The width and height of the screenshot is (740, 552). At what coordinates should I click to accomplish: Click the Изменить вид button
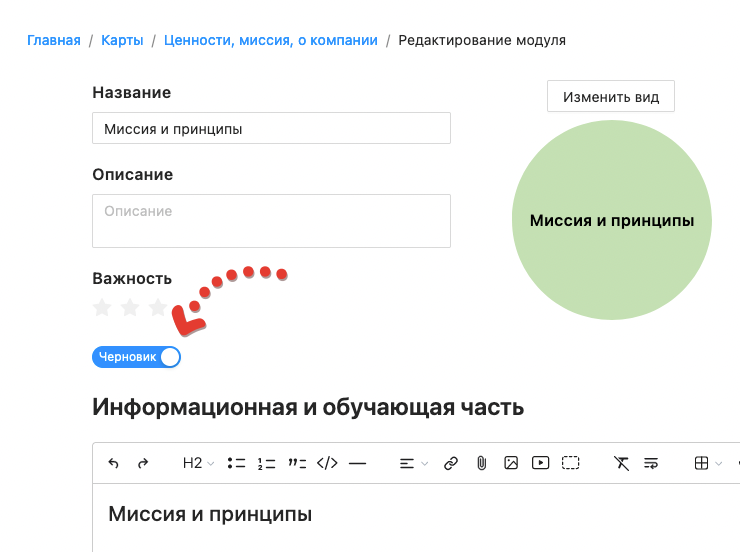[611, 97]
